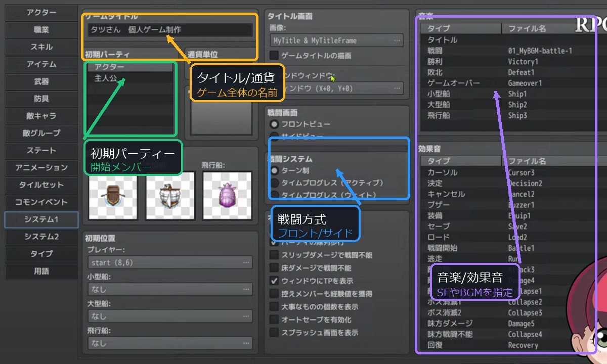Select the セーブ sound effect row
Screen dimensions: 607x364
point(513,226)
